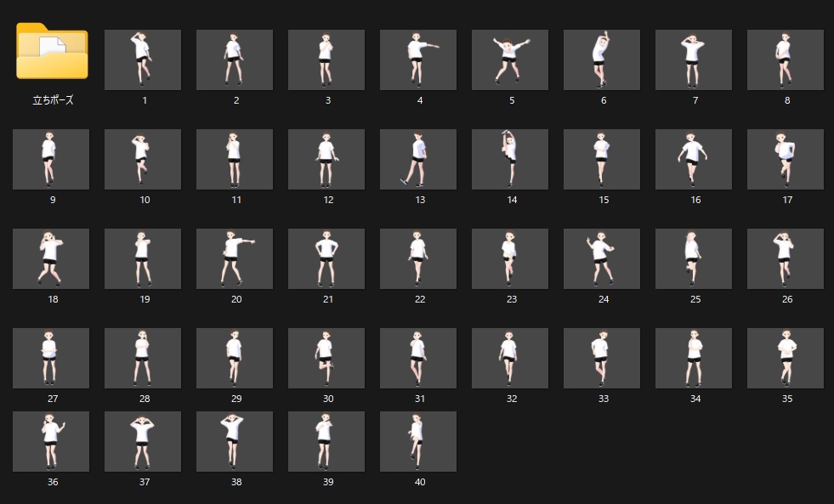
Task: Select pose thumbnail 31
Action: pos(418,358)
